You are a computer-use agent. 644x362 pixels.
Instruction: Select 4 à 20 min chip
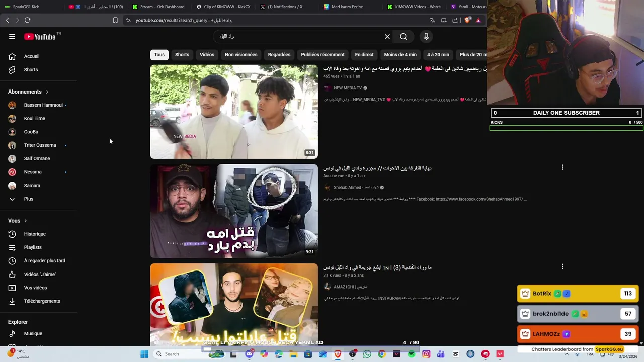point(438,55)
